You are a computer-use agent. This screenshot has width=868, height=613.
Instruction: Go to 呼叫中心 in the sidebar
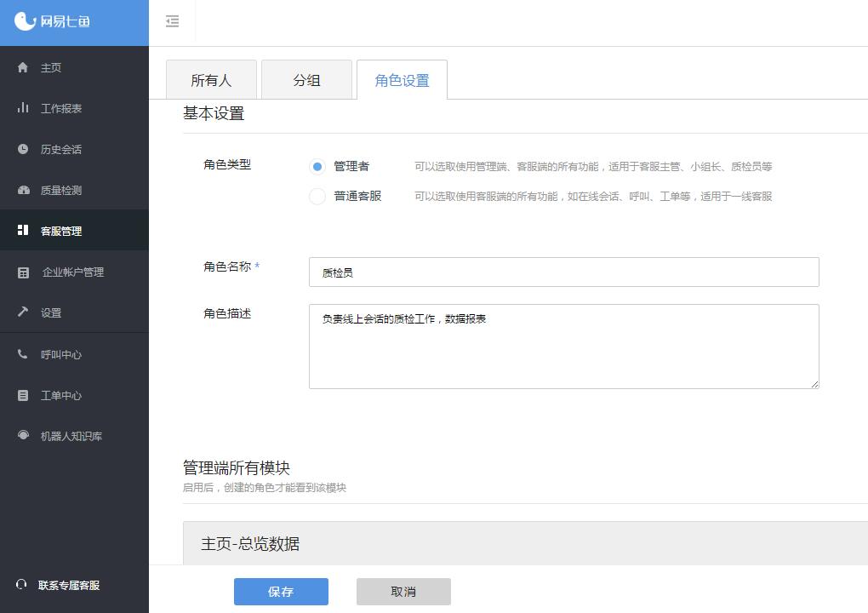pyautogui.click(x=74, y=354)
